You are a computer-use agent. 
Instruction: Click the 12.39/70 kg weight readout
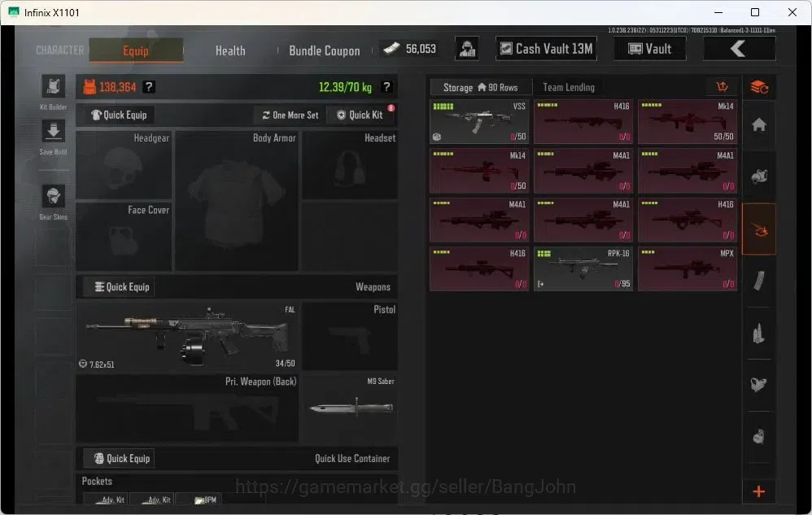(345, 87)
